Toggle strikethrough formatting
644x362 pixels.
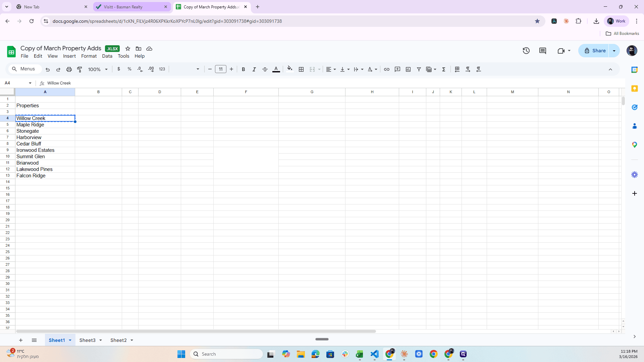[x=265, y=69]
